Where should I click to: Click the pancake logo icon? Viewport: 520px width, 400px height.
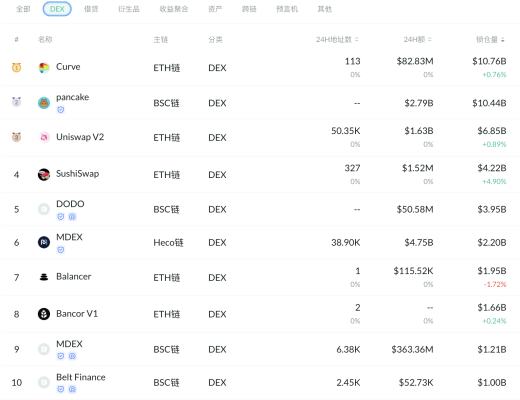(x=44, y=103)
